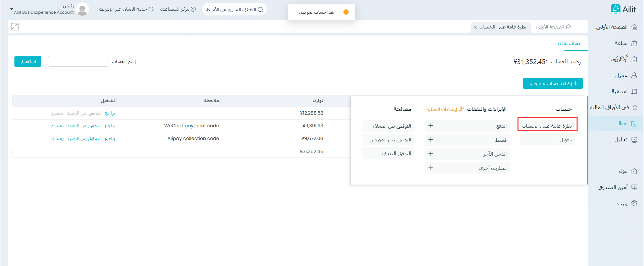Open خدمة العملاء عبر الإنترنت

point(126,9)
